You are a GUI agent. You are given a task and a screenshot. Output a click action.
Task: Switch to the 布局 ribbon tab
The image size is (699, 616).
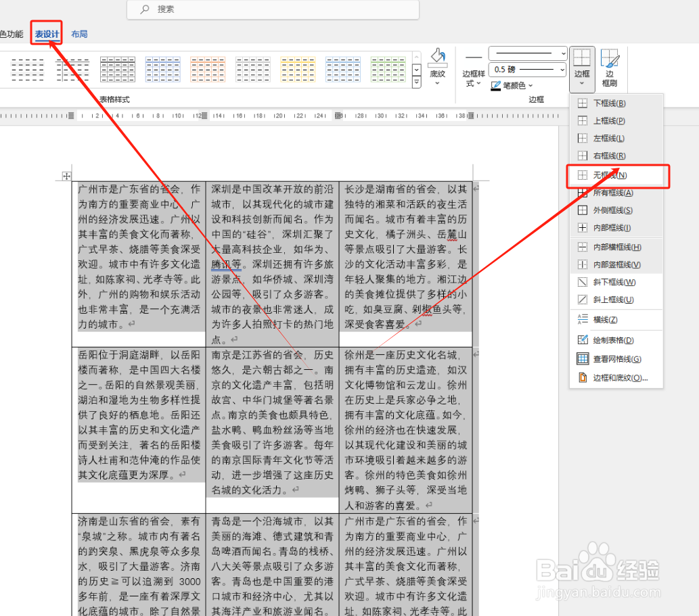coord(79,33)
